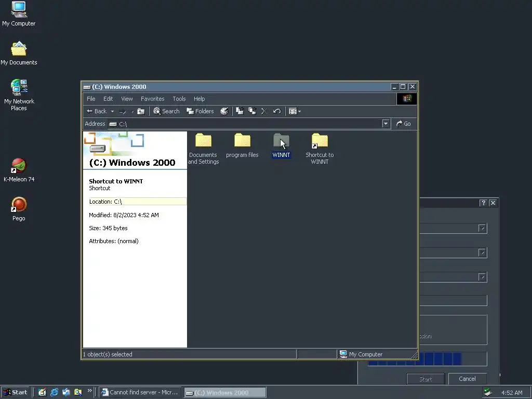The height and width of the screenshot is (399, 532).
Task: Select the Documents and Settings folder
Action: coord(203,149)
